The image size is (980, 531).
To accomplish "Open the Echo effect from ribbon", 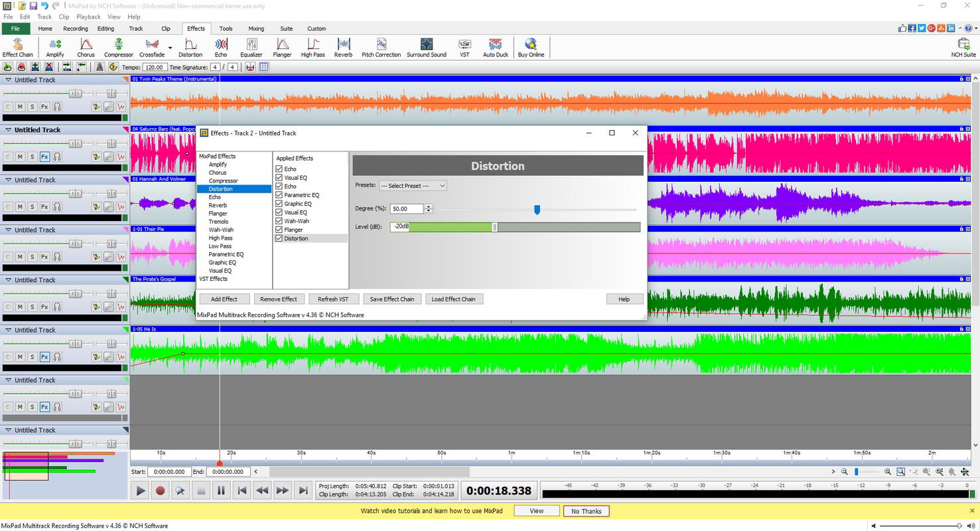I will tap(220, 47).
